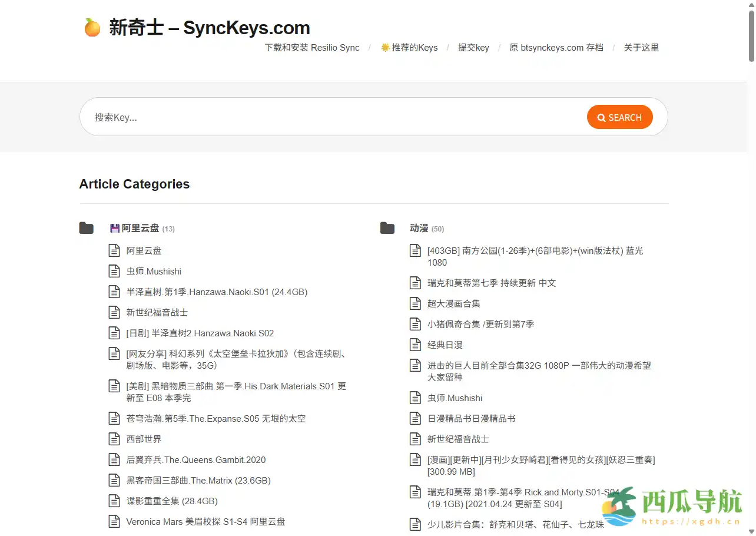The image size is (756, 536).
Task: Click the tangerine logo icon in the header
Action: [92, 27]
